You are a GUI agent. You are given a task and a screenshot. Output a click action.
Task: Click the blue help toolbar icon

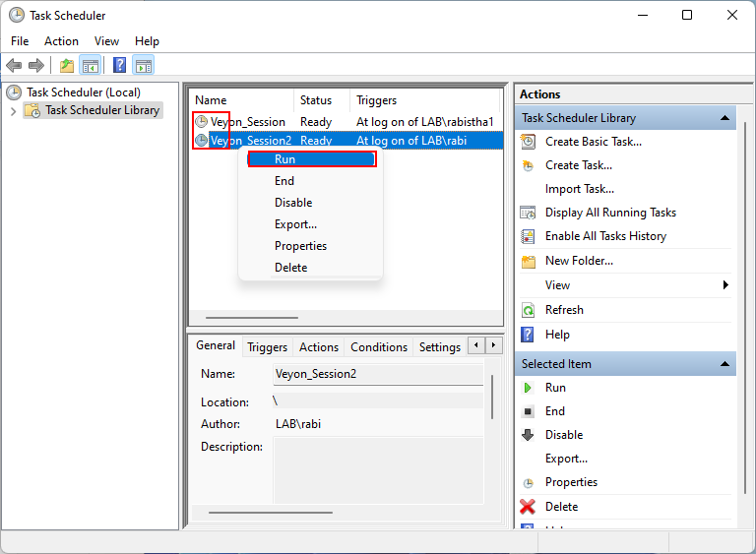coord(119,66)
